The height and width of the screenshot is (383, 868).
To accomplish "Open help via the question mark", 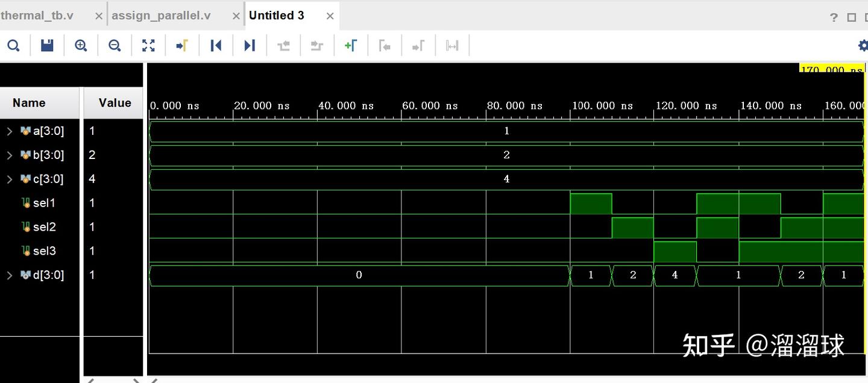I will 834,16.
